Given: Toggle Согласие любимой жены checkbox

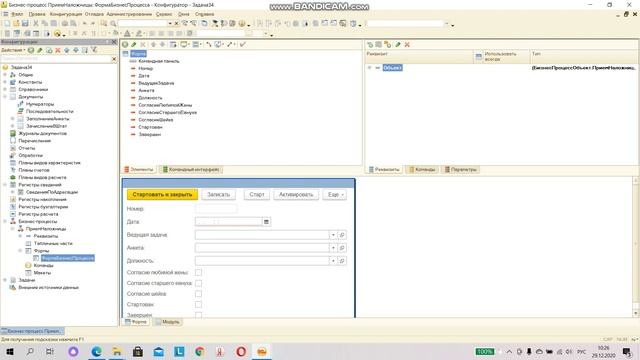Looking at the screenshot, I should pyautogui.click(x=198, y=272).
